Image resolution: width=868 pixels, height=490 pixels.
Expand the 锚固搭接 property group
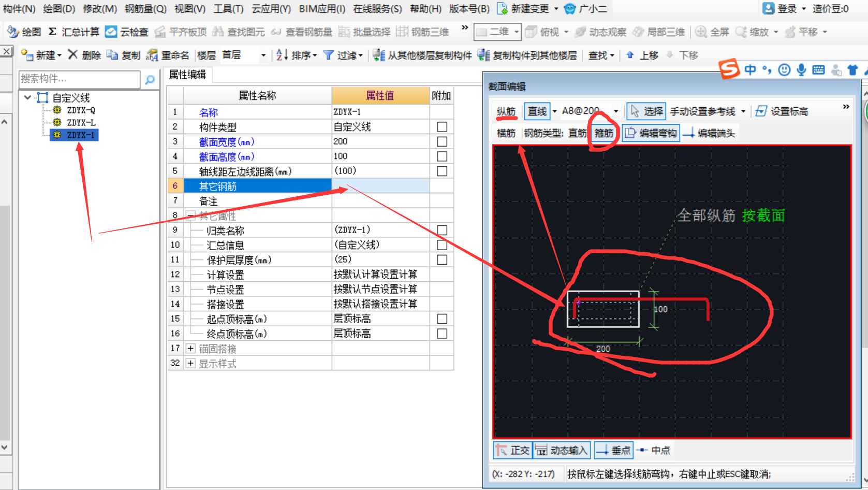pos(190,349)
